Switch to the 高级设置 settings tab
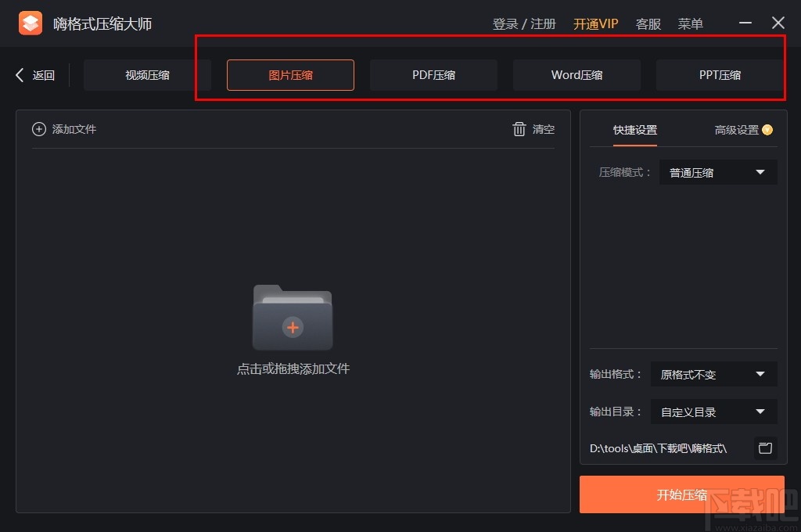The width and height of the screenshot is (801, 532). pyautogui.click(x=736, y=130)
